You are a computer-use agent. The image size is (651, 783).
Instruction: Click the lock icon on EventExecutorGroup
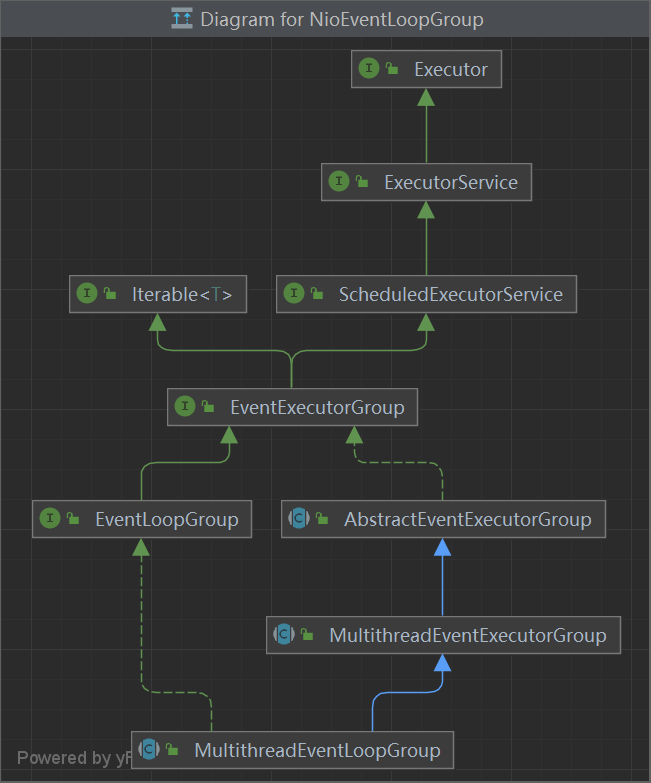point(208,406)
